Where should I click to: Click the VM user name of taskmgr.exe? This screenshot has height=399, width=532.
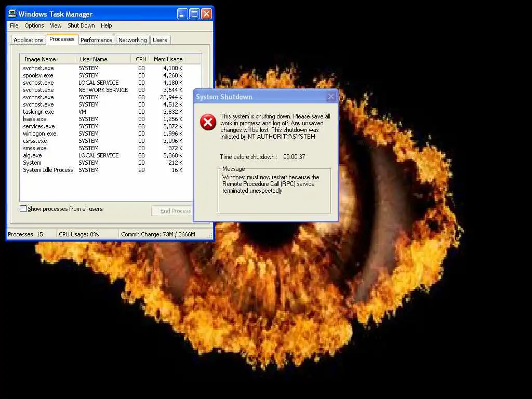[83, 112]
